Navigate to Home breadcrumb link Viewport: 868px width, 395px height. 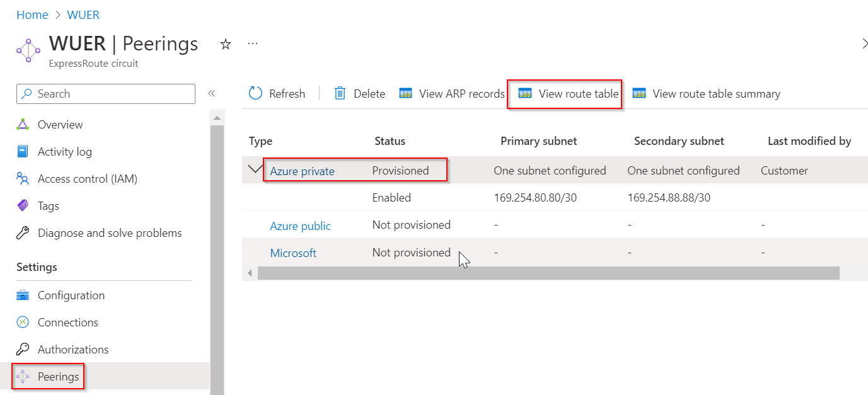coord(32,15)
